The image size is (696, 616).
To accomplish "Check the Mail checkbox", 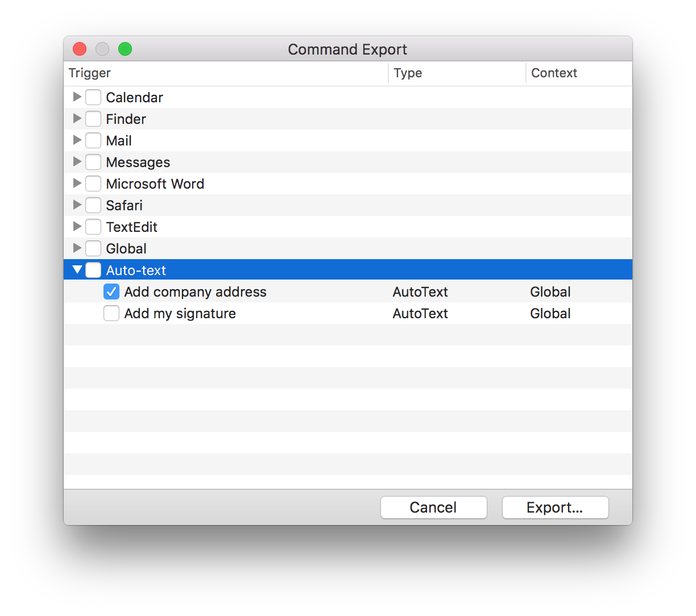I will coord(93,140).
